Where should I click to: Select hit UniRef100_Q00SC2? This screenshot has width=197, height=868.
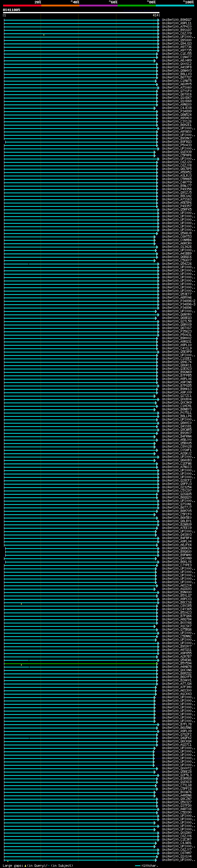click(x=177, y=64)
